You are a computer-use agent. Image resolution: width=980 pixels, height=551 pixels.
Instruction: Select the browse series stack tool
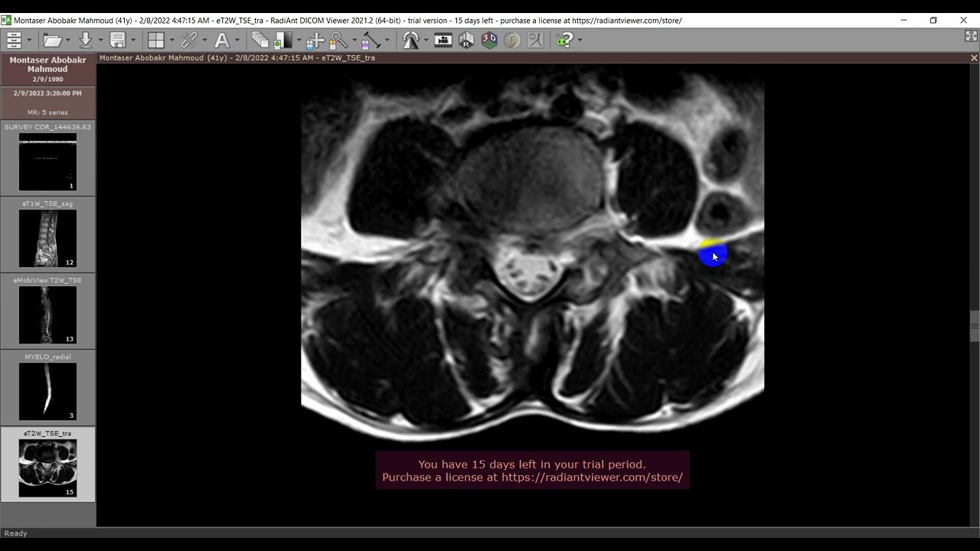[260, 40]
